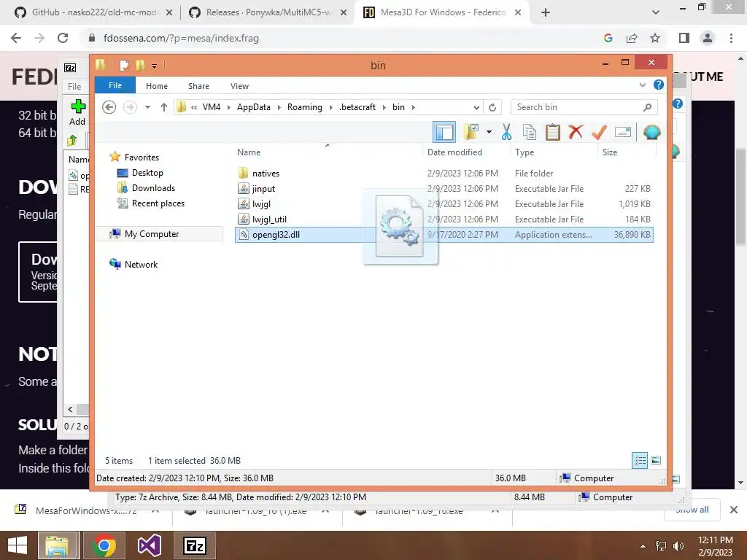
Task: Select the lwjgl jar file
Action: (x=261, y=204)
